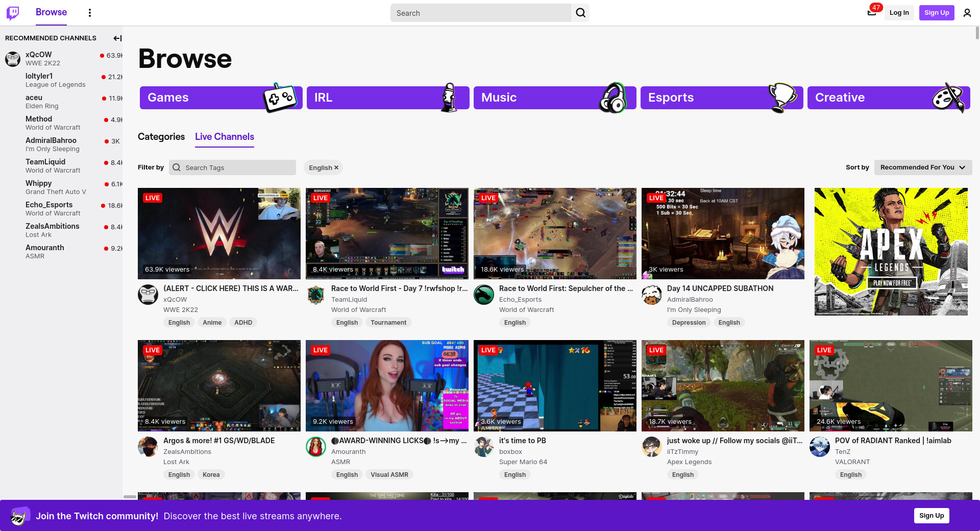Click the Log In button

[899, 13]
